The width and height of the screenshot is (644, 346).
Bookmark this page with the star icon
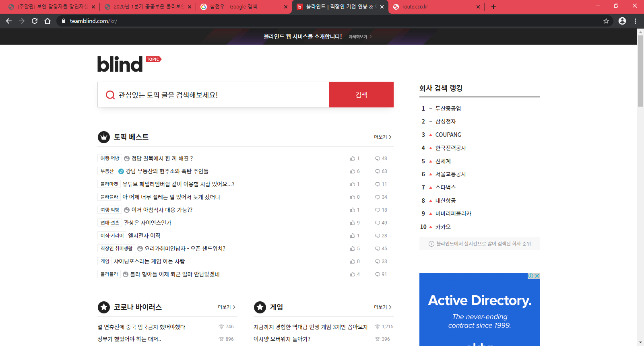(x=606, y=21)
